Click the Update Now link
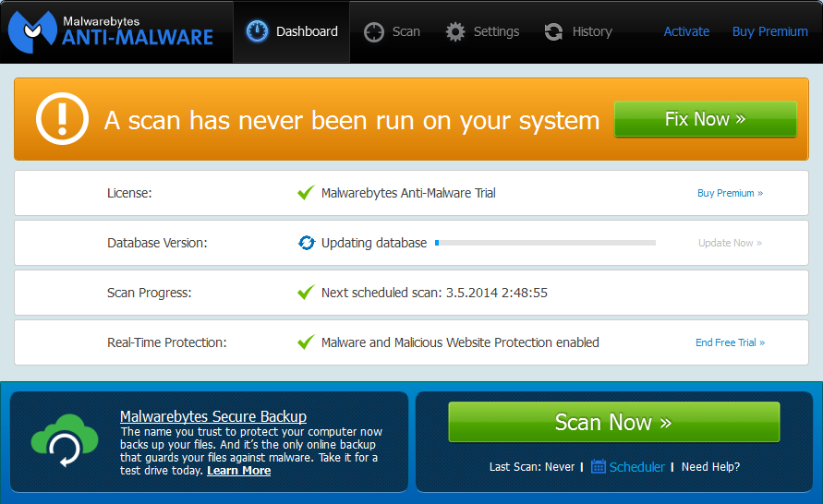Screen dimensions: 823x504 coord(730,243)
